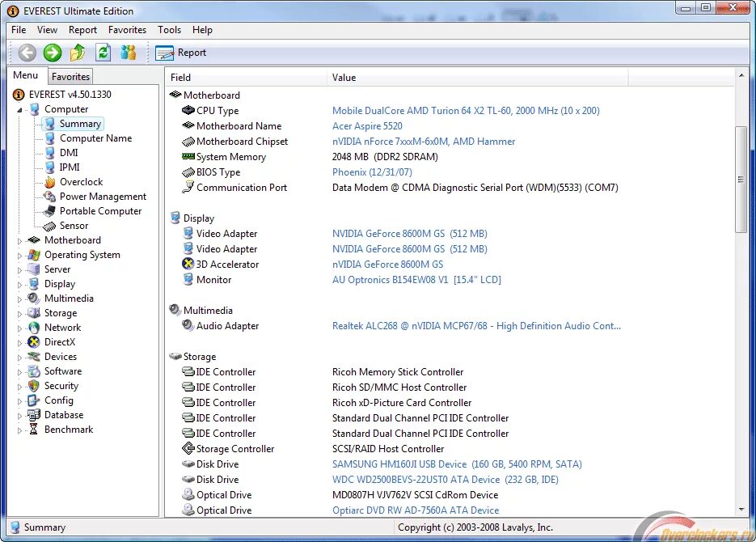Click the scrollbar down arrow
Viewport: 756px width, 542px height.
tap(741, 509)
